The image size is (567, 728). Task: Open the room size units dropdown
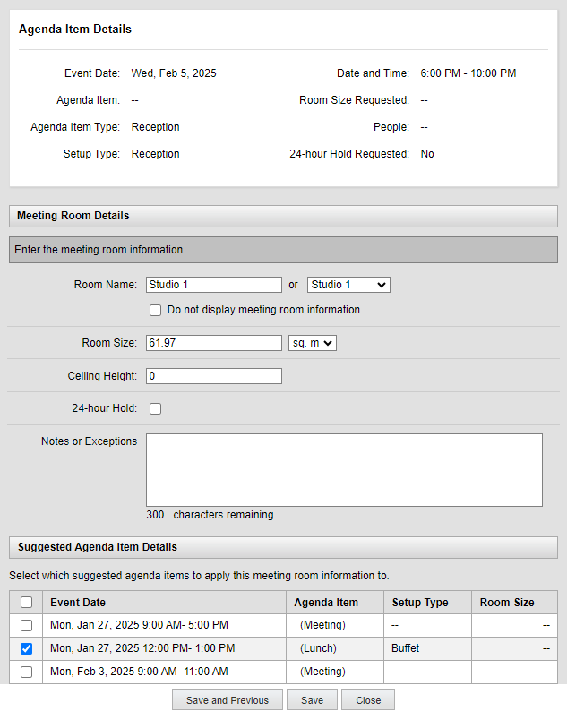pyautogui.click(x=312, y=342)
